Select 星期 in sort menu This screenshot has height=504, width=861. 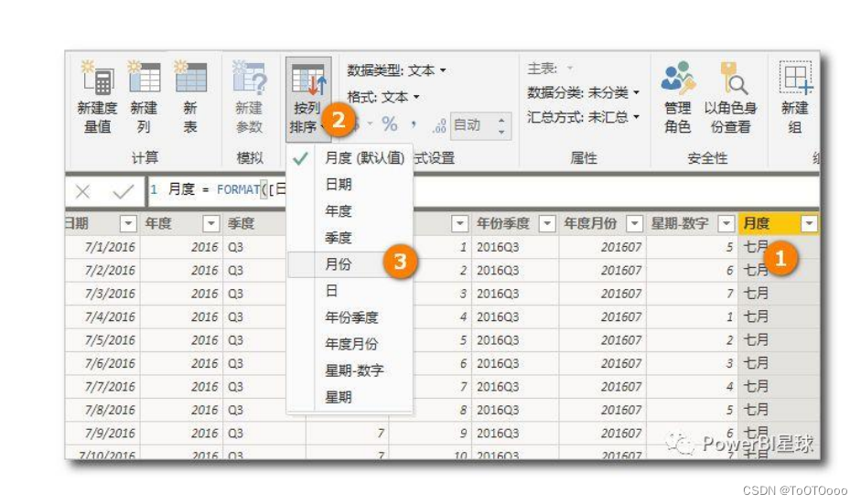350,397
